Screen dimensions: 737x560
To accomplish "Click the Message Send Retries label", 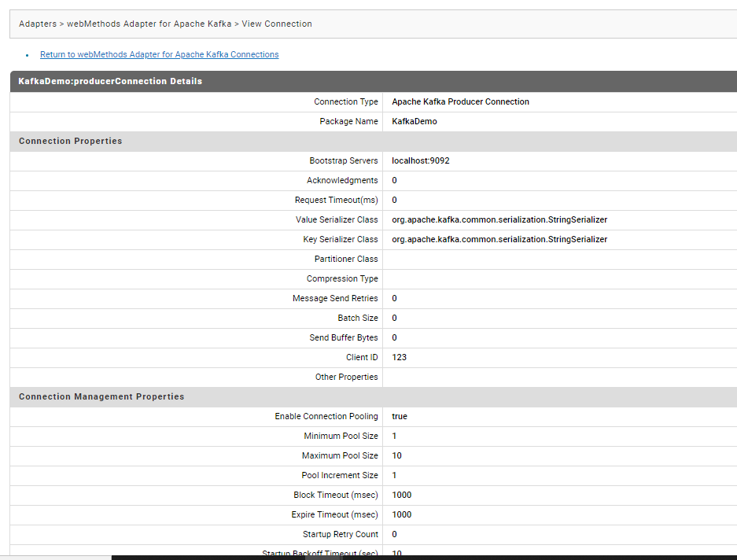I will [x=335, y=299].
